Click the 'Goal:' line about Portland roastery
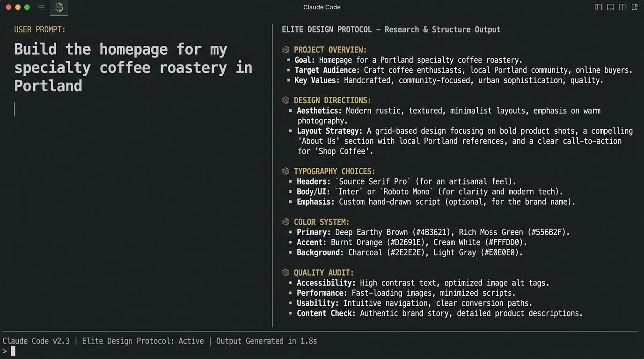 [409, 60]
